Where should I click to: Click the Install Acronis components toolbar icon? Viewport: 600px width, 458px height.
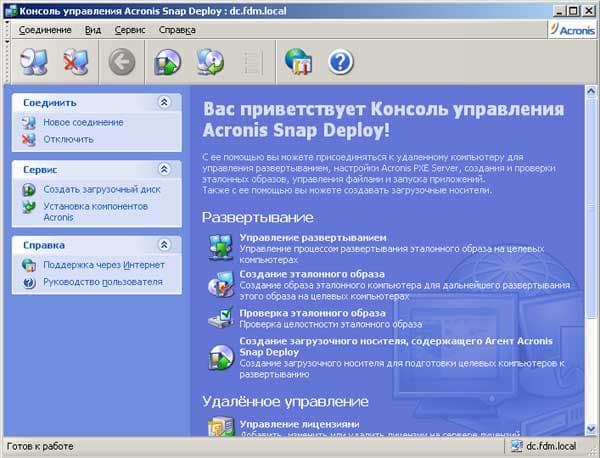[x=210, y=62]
